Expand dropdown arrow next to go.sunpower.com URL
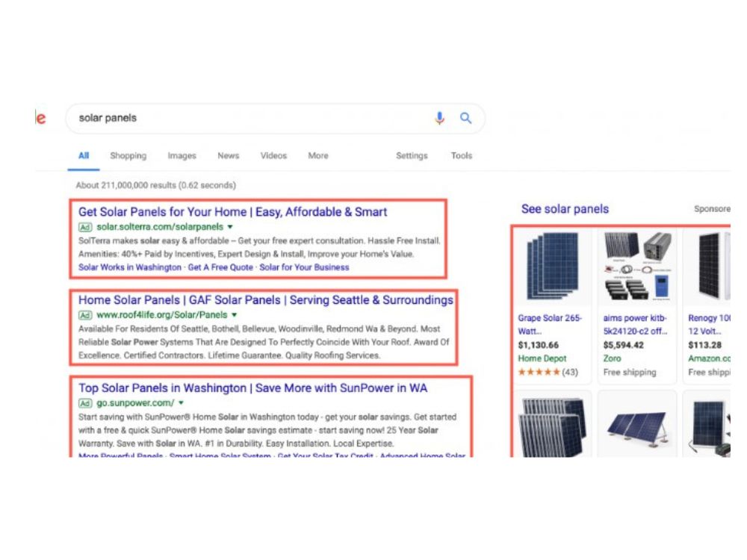 click(181, 403)
